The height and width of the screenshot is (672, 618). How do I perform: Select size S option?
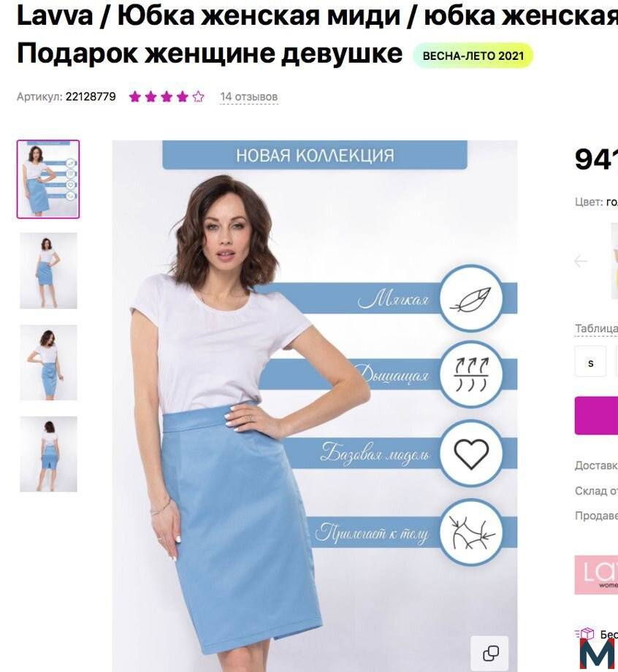590,362
